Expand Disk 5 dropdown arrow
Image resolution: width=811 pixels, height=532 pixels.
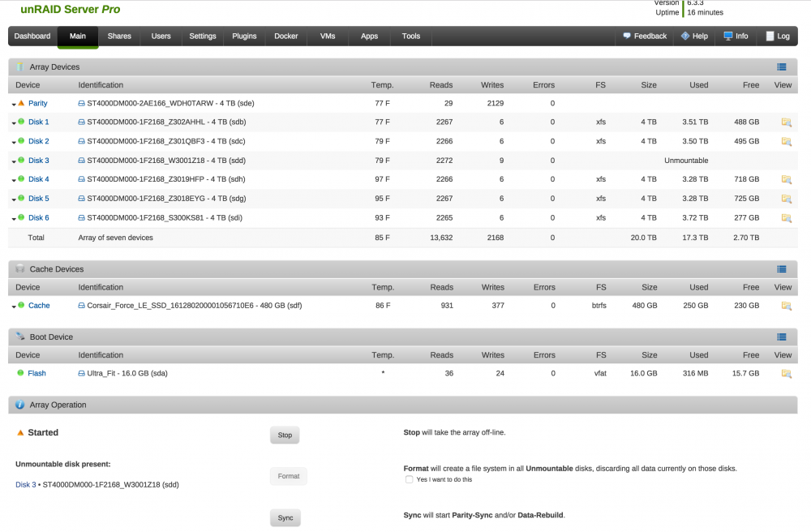(x=14, y=199)
